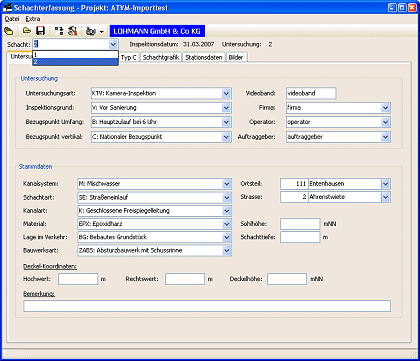Select entry 1 in the Schacht dropdown list
The image size is (420, 361).
click(75, 55)
